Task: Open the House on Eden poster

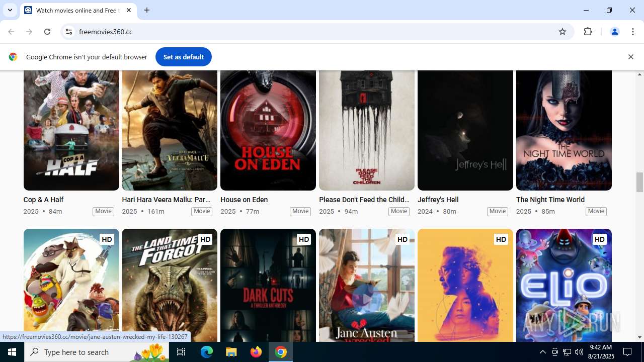Action: coord(268,130)
